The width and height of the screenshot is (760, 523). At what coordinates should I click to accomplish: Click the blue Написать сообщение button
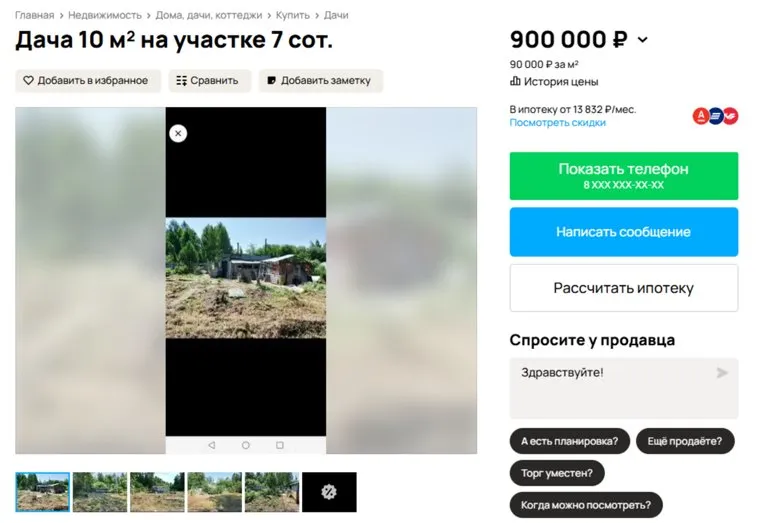623,232
